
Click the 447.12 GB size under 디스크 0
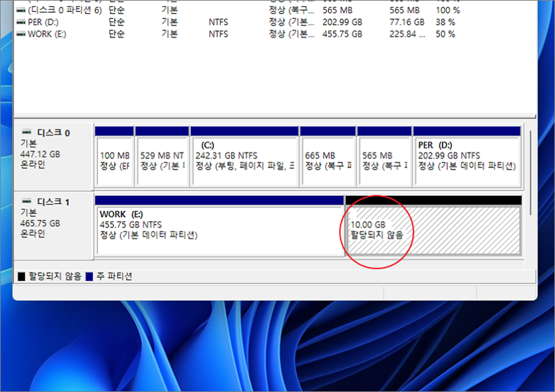point(40,154)
